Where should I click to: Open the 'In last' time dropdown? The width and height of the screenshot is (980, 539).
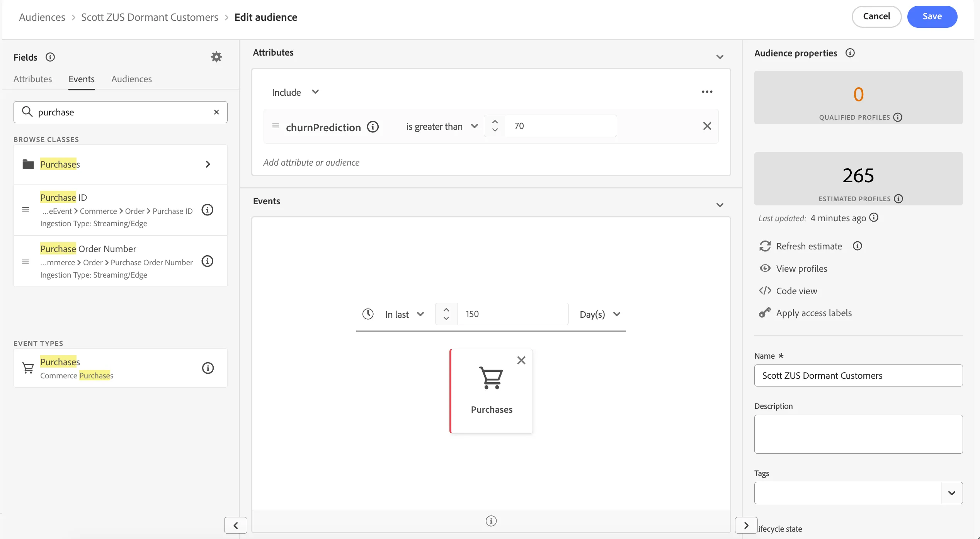click(405, 314)
